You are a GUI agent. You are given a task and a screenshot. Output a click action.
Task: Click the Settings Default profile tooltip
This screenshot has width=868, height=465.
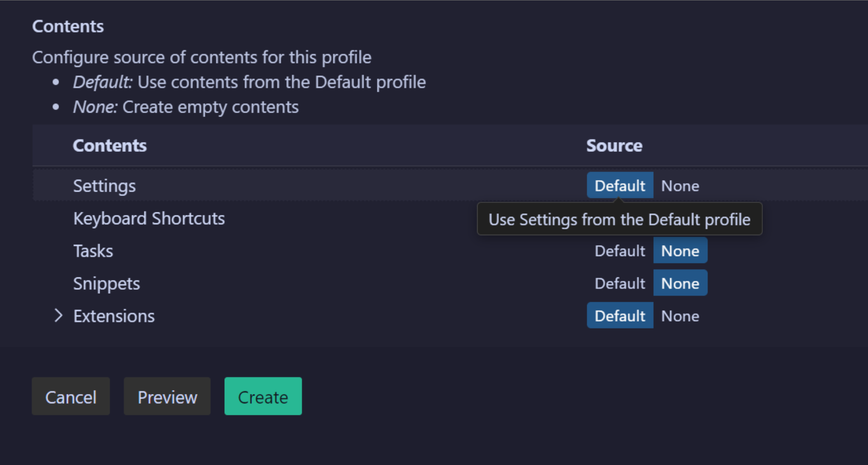(x=619, y=219)
